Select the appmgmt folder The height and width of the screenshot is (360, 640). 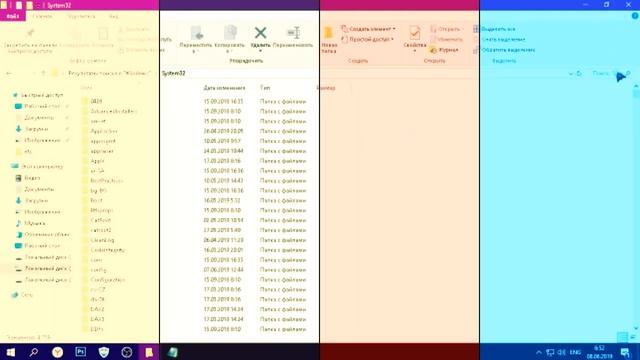click(x=99, y=141)
